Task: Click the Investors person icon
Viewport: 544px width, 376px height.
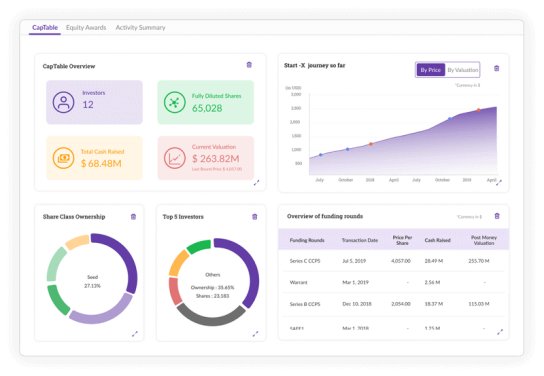Action: (x=63, y=102)
